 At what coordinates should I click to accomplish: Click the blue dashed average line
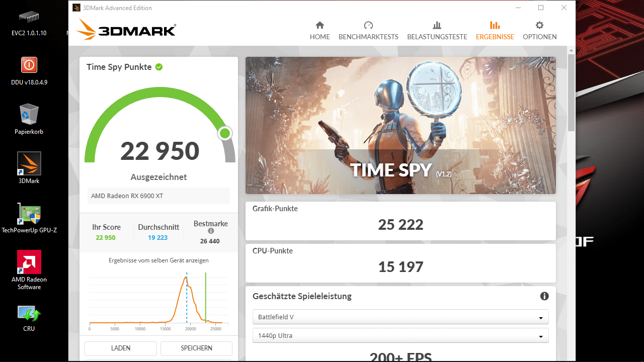(x=187, y=298)
